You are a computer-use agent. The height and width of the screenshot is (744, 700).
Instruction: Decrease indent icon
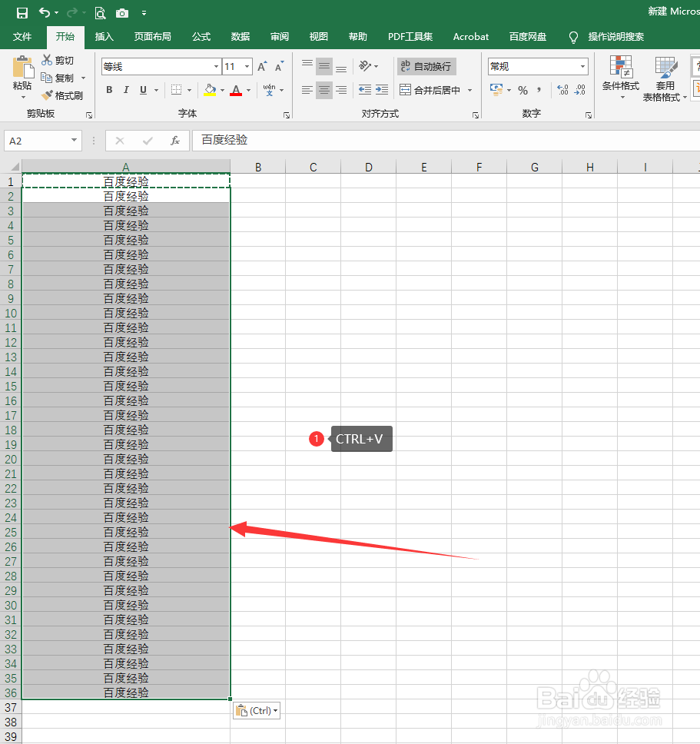[x=365, y=90]
